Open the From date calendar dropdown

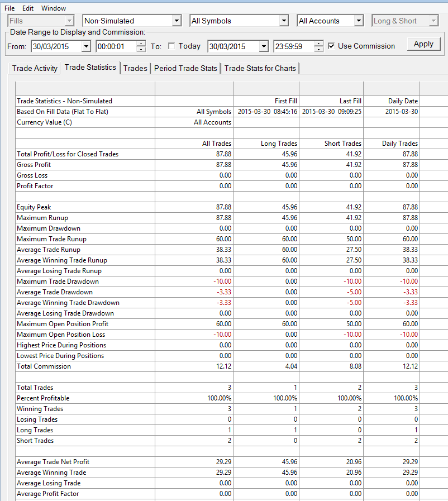click(86, 46)
